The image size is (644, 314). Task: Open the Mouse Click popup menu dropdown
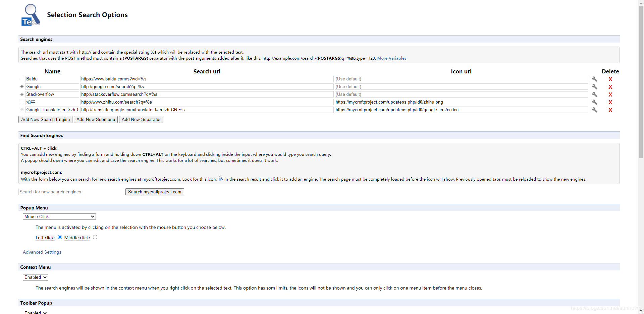coord(59,217)
